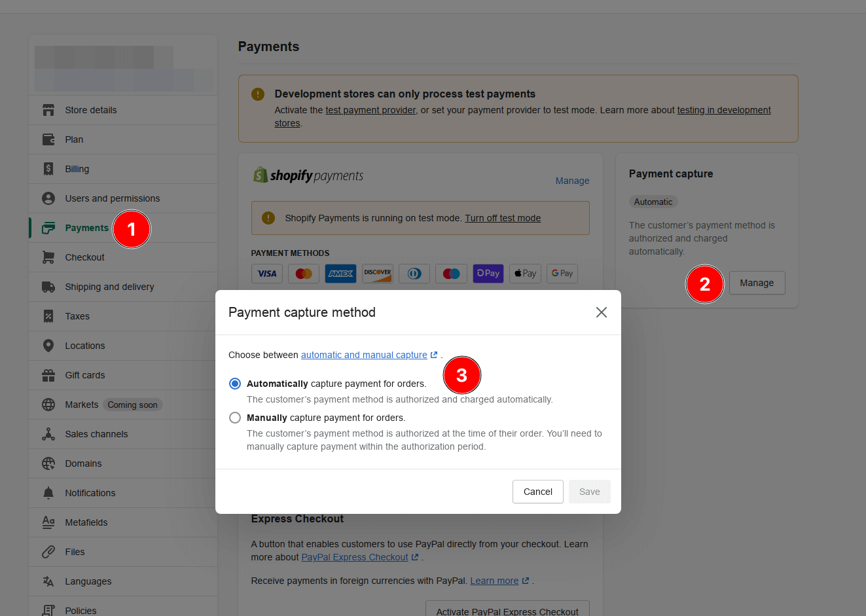The height and width of the screenshot is (616, 866).
Task: Go to Plan settings
Action: coord(123,139)
